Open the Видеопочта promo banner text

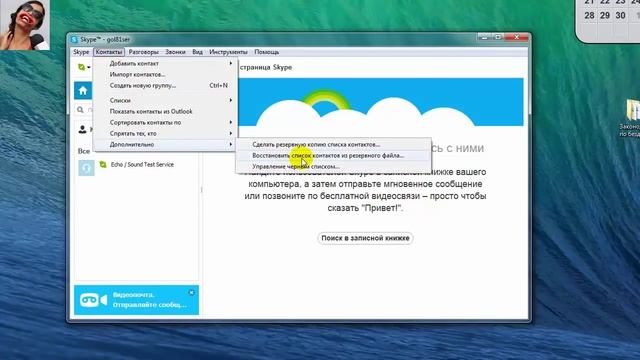tap(149, 300)
